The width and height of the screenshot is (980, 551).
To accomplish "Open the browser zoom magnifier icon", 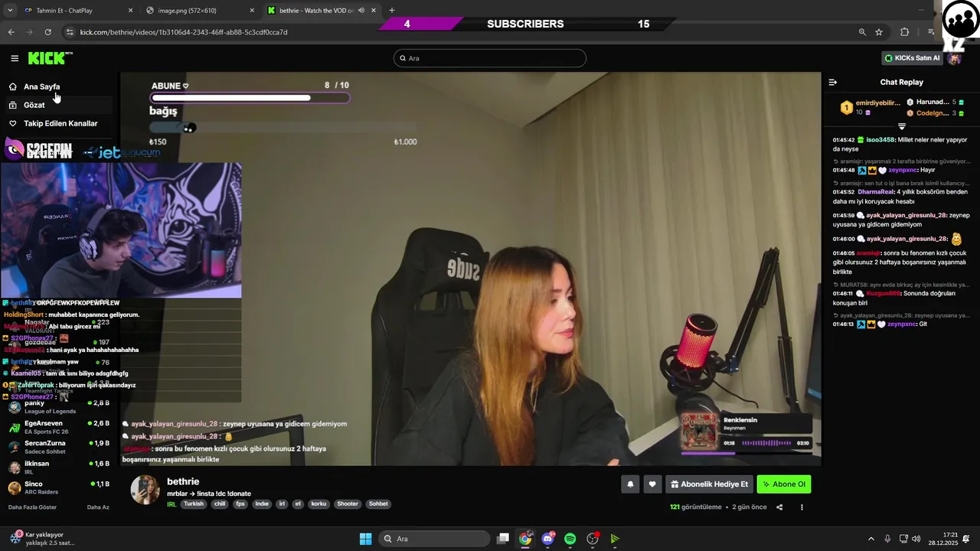I will pyautogui.click(x=862, y=32).
